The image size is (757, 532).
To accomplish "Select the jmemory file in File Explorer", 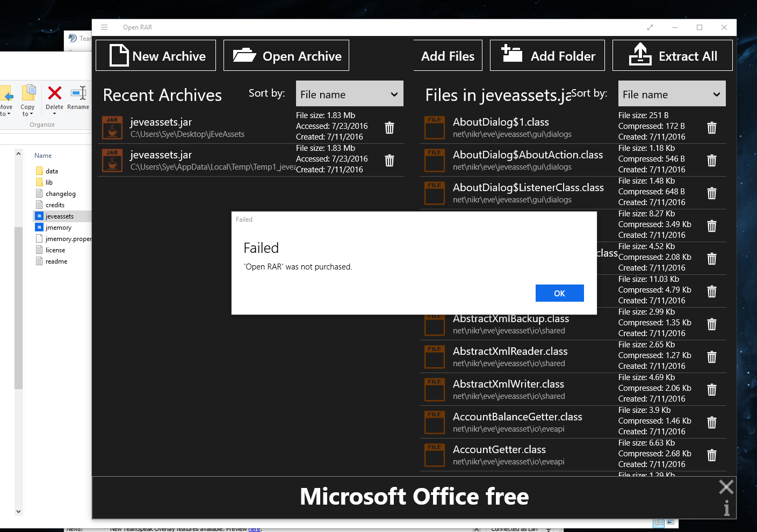I will coord(58,228).
